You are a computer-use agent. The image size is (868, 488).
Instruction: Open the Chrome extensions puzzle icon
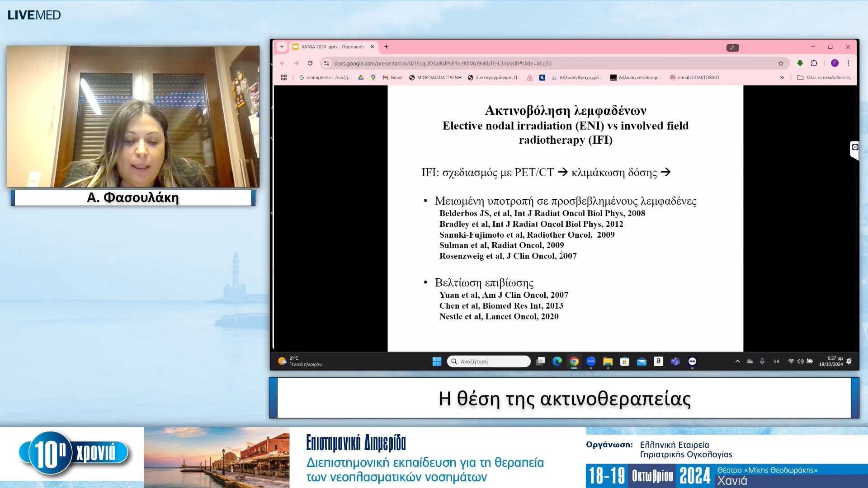(813, 63)
